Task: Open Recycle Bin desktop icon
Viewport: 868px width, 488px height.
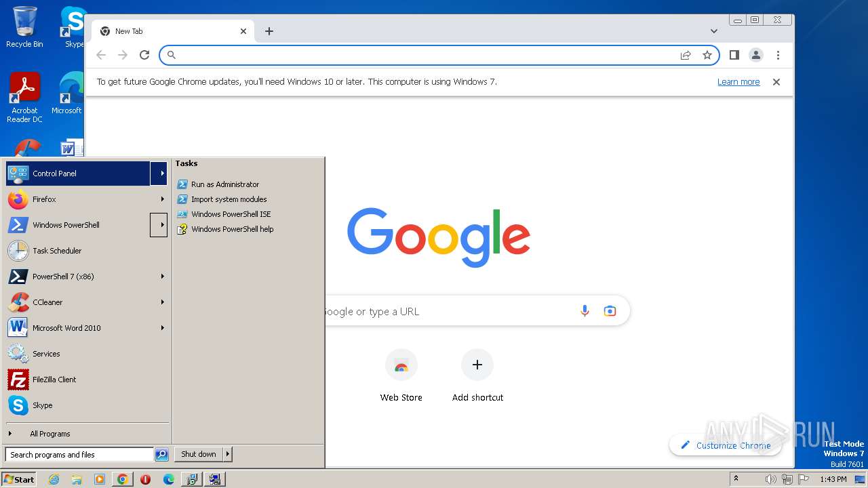Action: 24,27
